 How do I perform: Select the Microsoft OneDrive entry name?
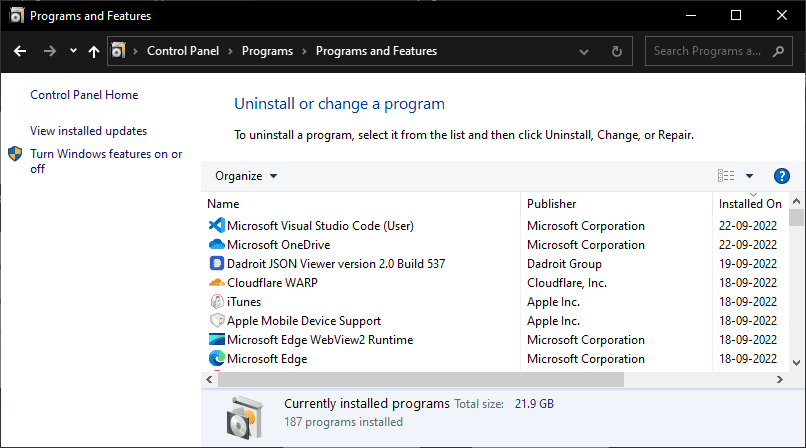(279, 245)
